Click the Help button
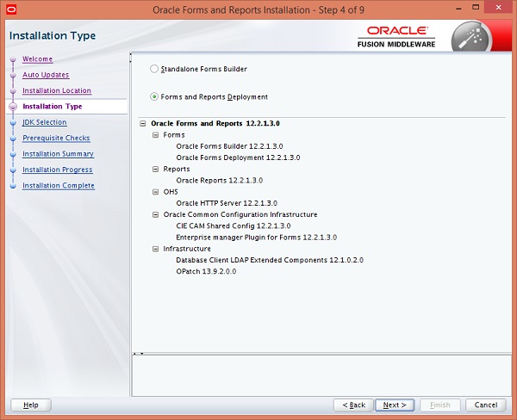 pos(31,405)
